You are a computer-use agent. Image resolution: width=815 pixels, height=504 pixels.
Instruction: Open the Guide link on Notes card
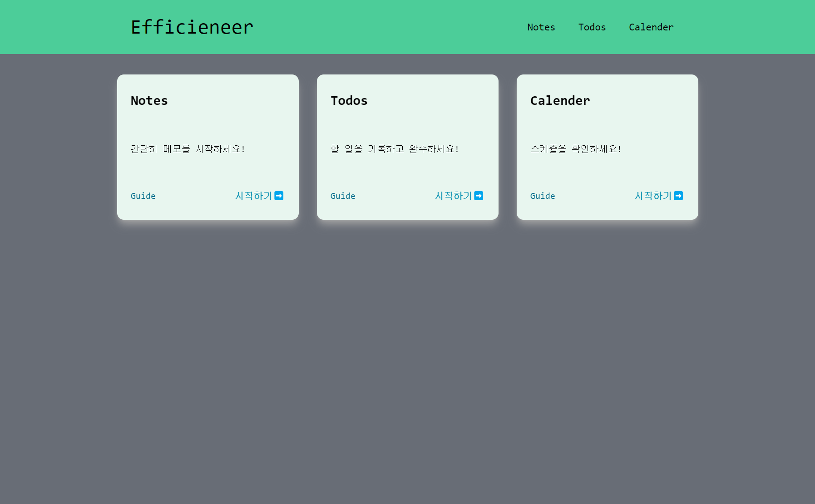coord(143,196)
